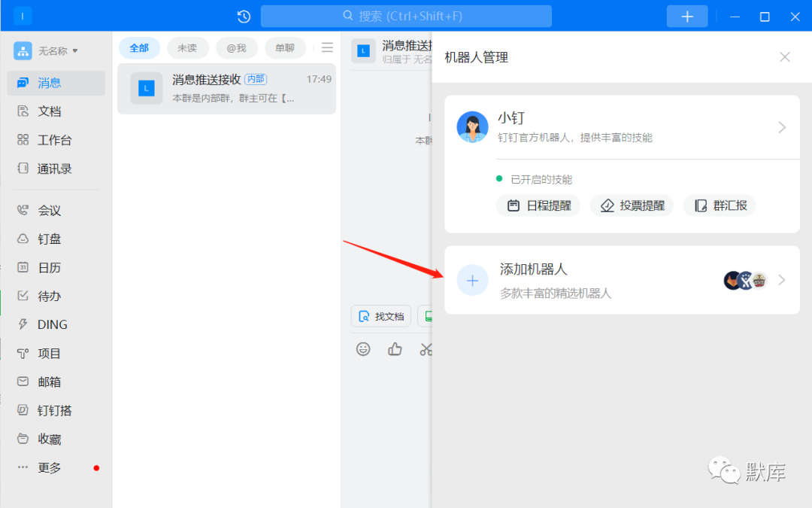Click the 17:49 timestamp
Viewport: 812px width, 508px height.
click(x=319, y=79)
